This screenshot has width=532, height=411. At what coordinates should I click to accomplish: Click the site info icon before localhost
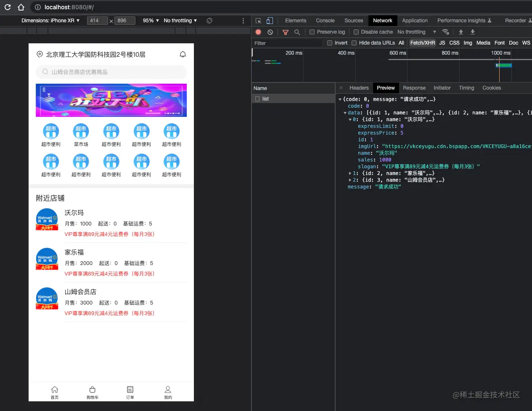(x=38, y=7)
